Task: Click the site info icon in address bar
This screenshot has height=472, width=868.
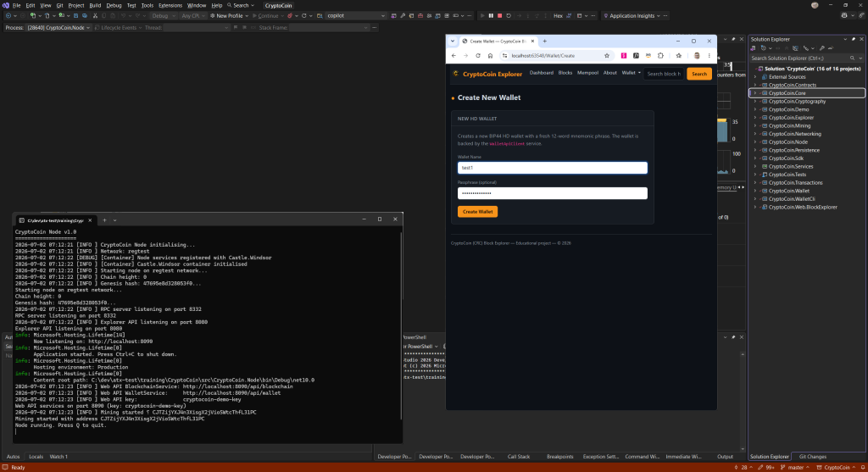Action: tap(504, 55)
